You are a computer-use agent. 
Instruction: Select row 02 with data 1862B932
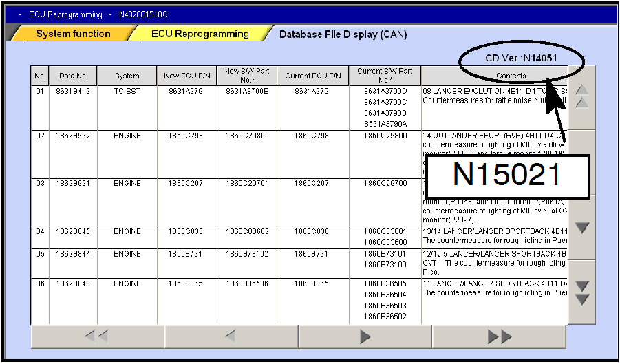tap(73, 136)
